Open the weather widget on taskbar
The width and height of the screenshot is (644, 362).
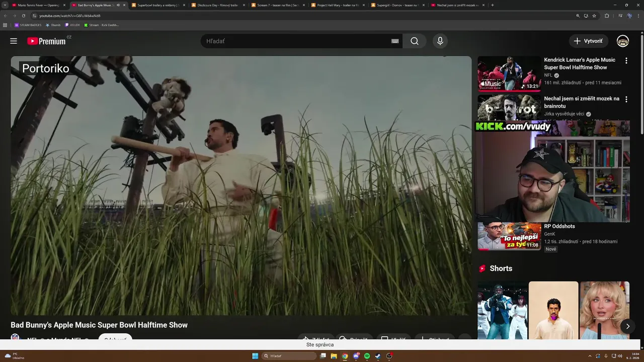[15, 356]
